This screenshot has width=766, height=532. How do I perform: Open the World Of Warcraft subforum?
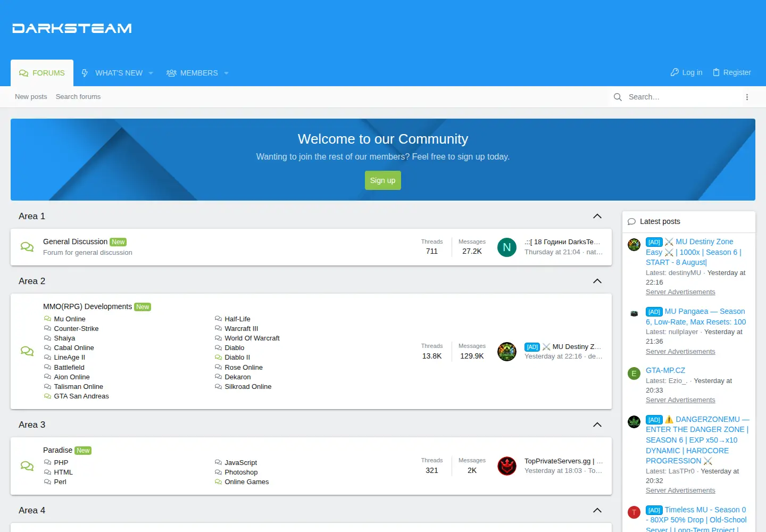click(x=252, y=338)
